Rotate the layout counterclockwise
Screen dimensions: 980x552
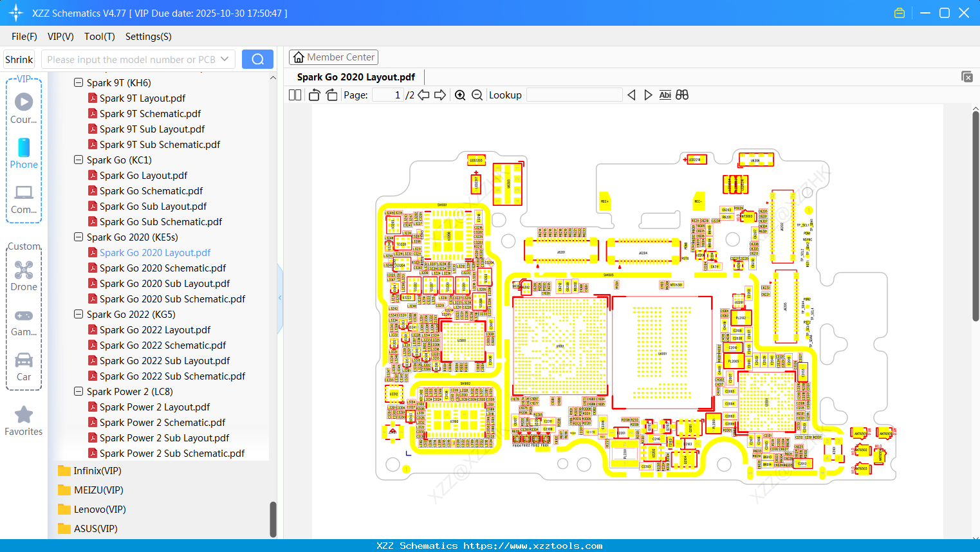[313, 94]
